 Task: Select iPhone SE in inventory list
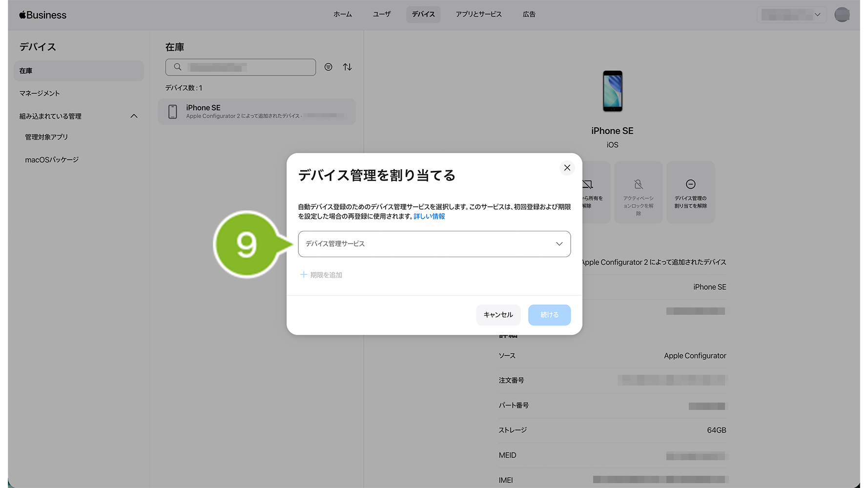256,112
